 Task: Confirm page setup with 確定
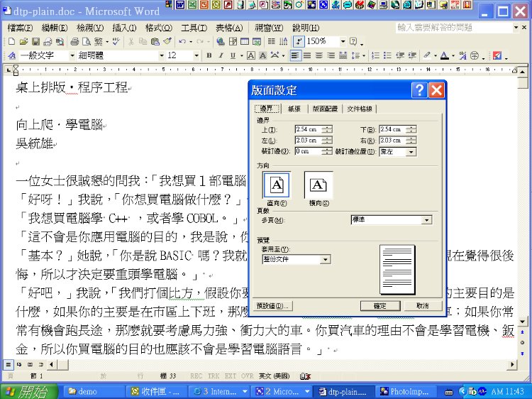point(380,306)
